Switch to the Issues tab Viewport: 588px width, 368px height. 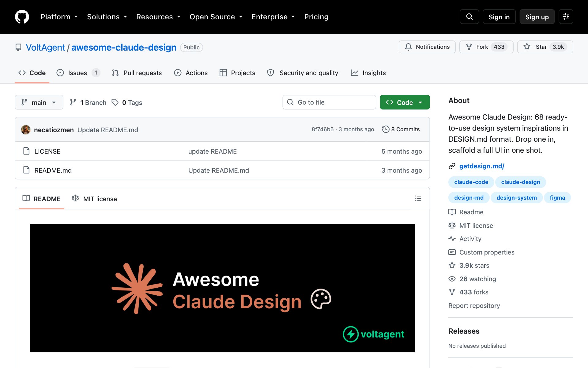78,73
